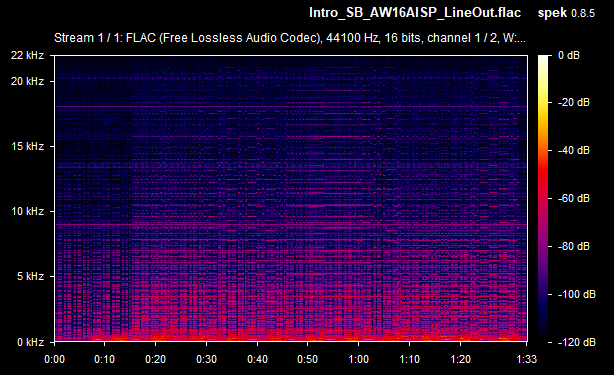
Task: Click the 0:30 time axis marker
Action: point(206,359)
